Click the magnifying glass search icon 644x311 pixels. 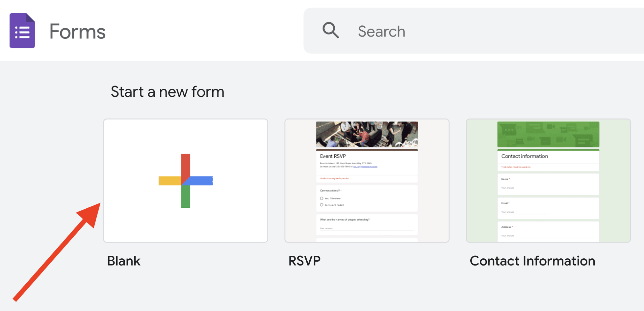coord(331,31)
